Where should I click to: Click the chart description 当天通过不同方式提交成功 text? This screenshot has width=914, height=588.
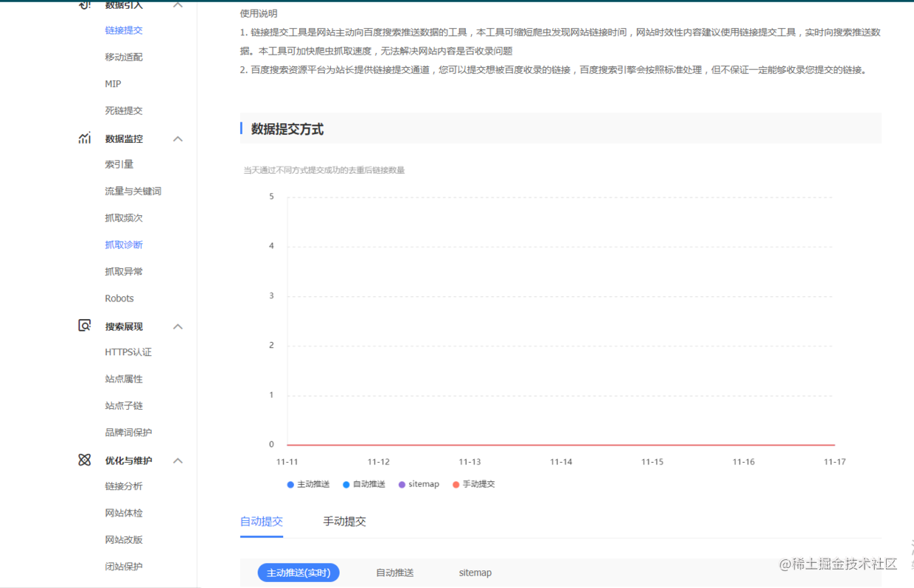pyautogui.click(x=324, y=170)
